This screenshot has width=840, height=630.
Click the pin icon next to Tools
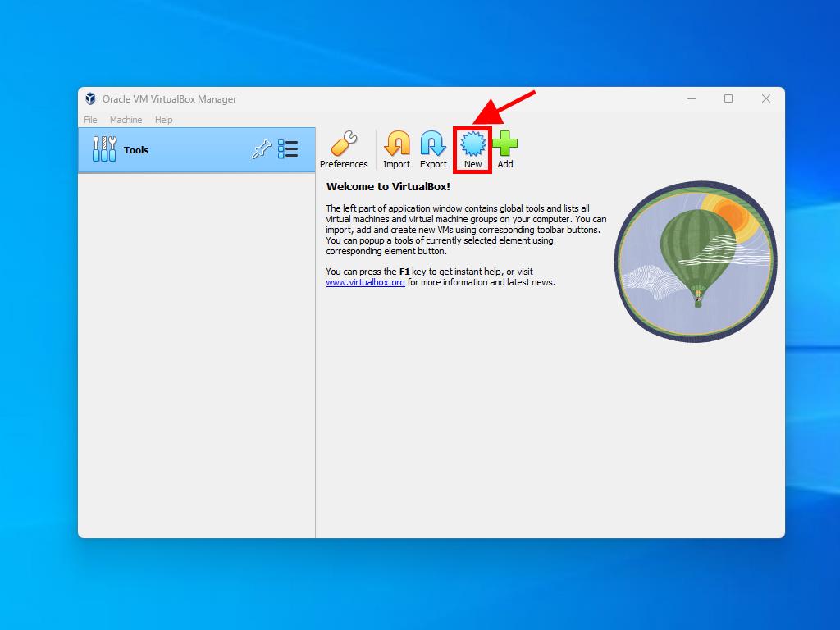point(262,149)
